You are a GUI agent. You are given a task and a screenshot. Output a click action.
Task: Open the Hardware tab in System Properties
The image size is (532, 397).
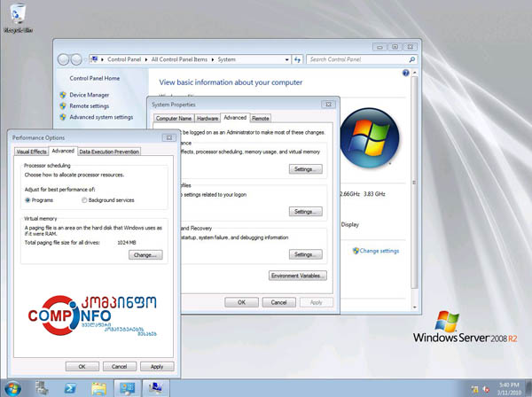(x=207, y=119)
